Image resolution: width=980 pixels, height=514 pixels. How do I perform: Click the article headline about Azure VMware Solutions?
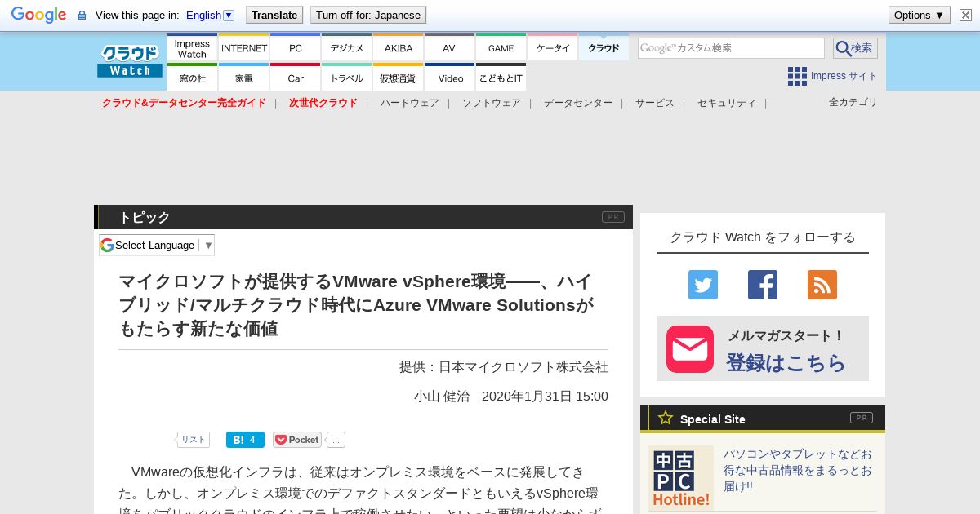[357, 305]
